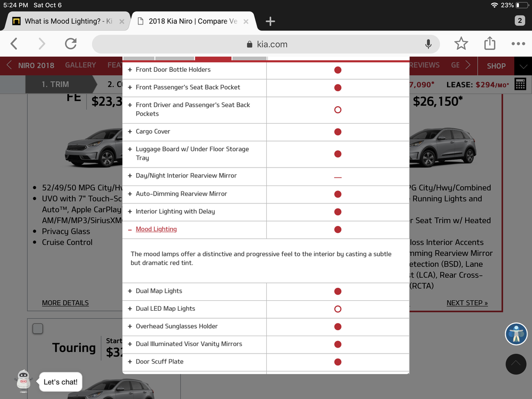Open browser three-dot menu
This screenshot has width=532, height=399.
pyautogui.click(x=518, y=44)
